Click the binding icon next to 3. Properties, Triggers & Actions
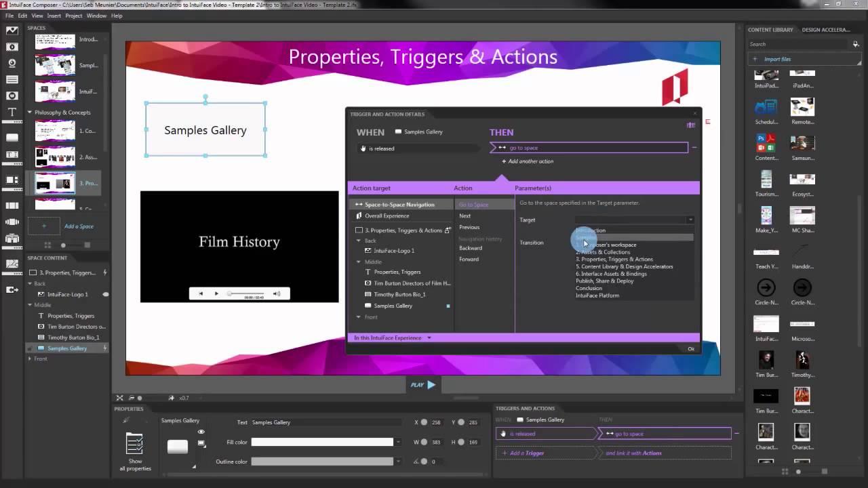This screenshot has height=488, width=868. pos(448,230)
